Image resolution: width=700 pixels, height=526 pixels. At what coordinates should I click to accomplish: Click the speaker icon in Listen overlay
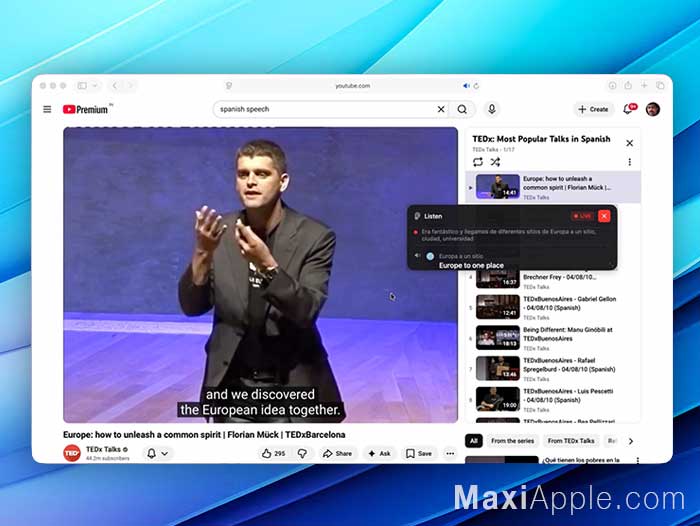pos(417,256)
